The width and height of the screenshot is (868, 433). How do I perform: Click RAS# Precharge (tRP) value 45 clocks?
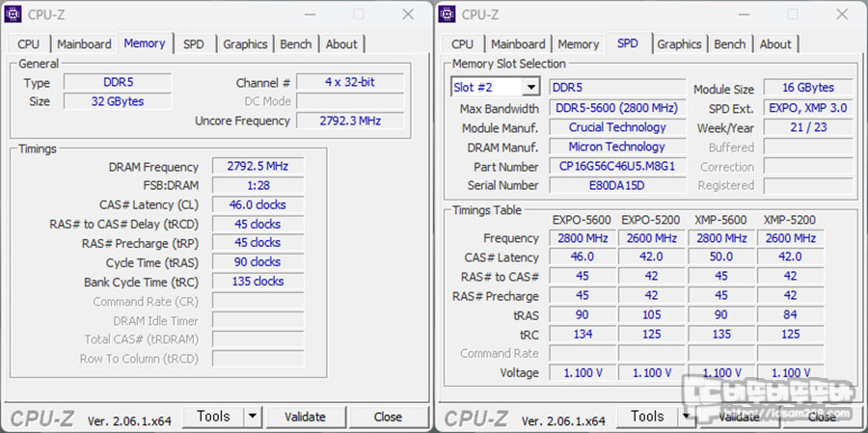point(258,242)
